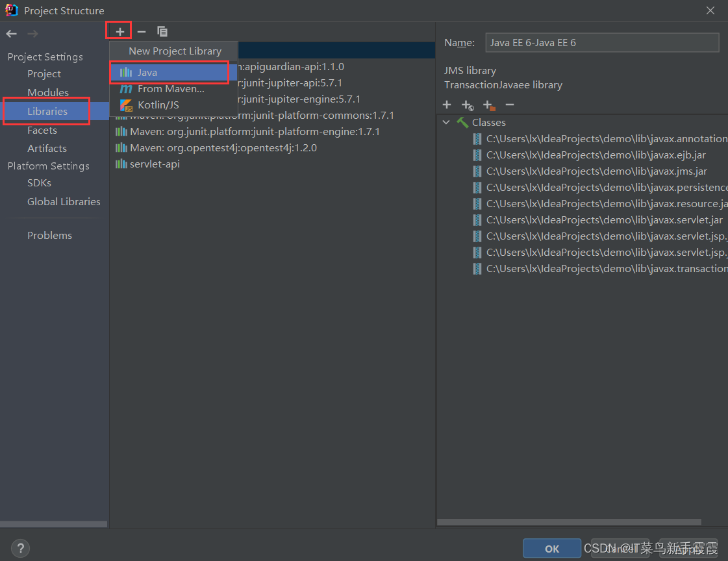Viewport: 728px width, 561px height.
Task: Click the minus icon to remove selected library
Action: pos(141,31)
